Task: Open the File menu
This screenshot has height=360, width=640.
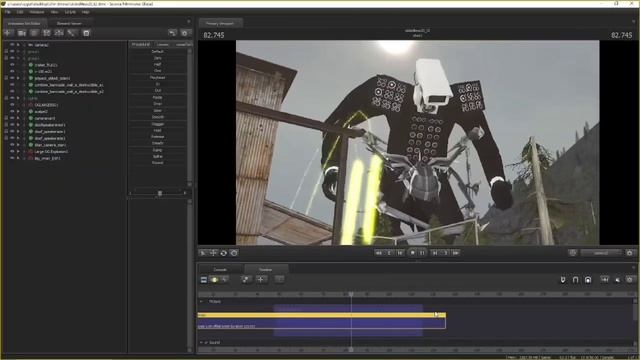Action: 7,12
